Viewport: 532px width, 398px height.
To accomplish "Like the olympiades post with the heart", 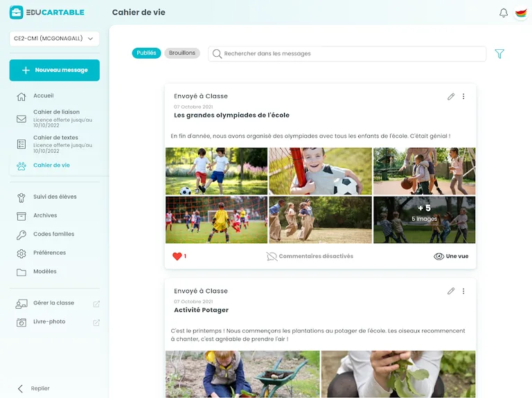I will pyautogui.click(x=177, y=256).
